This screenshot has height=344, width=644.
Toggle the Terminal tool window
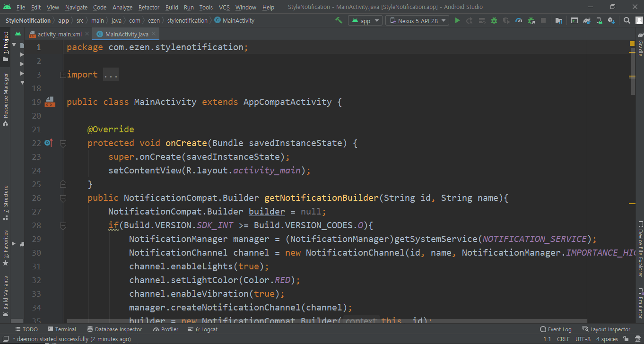coord(62,329)
